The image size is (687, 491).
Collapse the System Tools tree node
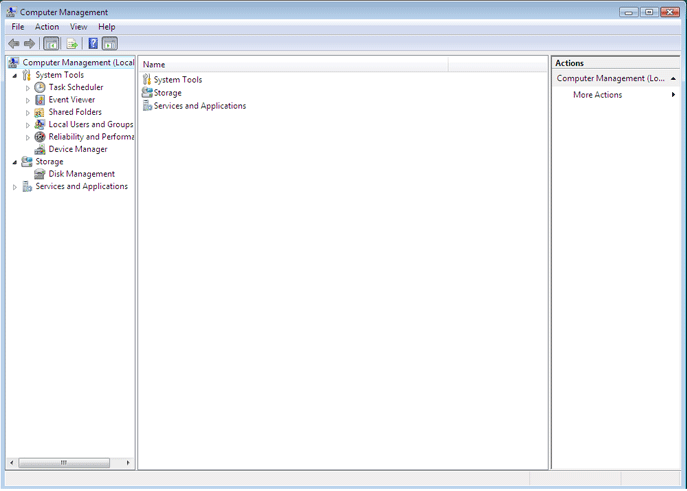(15, 76)
